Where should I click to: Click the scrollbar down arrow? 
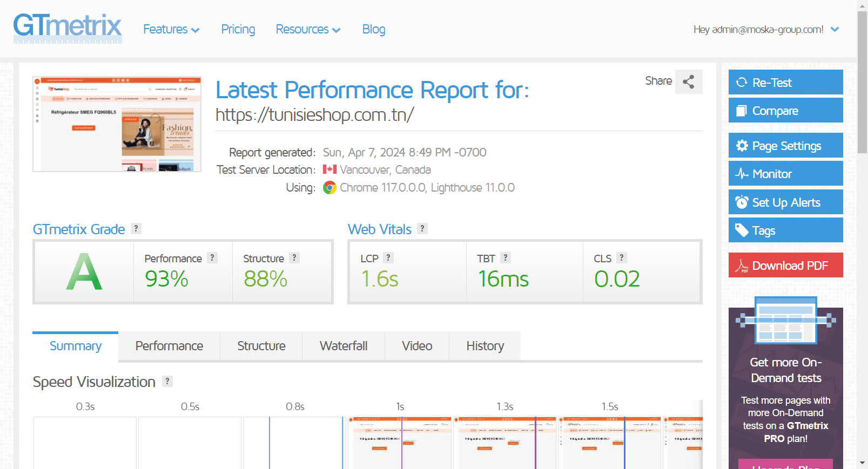[x=863, y=464]
